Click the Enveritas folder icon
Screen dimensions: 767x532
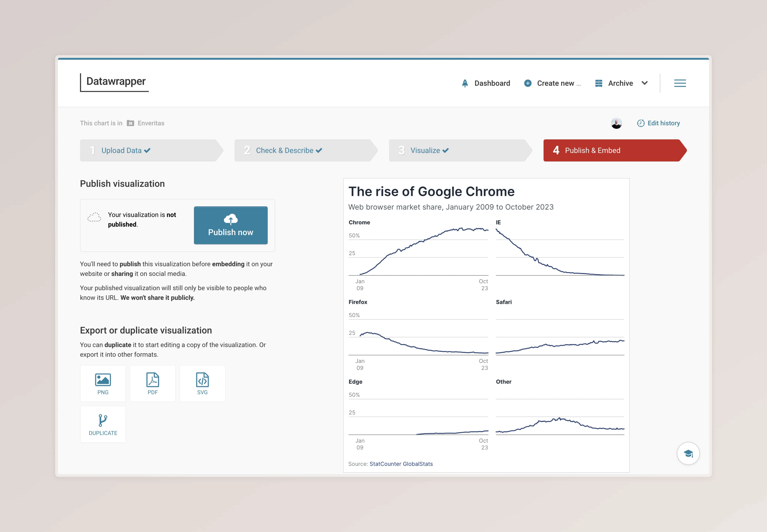[130, 123]
